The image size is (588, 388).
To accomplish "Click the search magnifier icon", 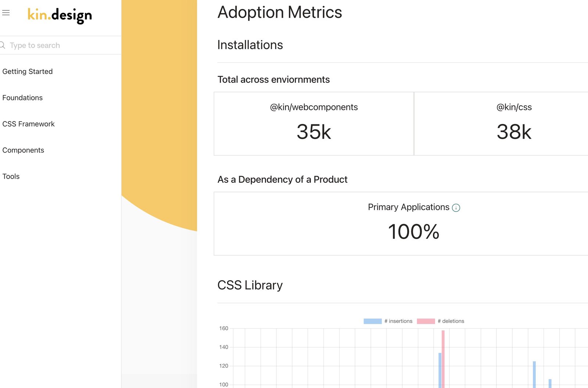I will [x=2, y=45].
